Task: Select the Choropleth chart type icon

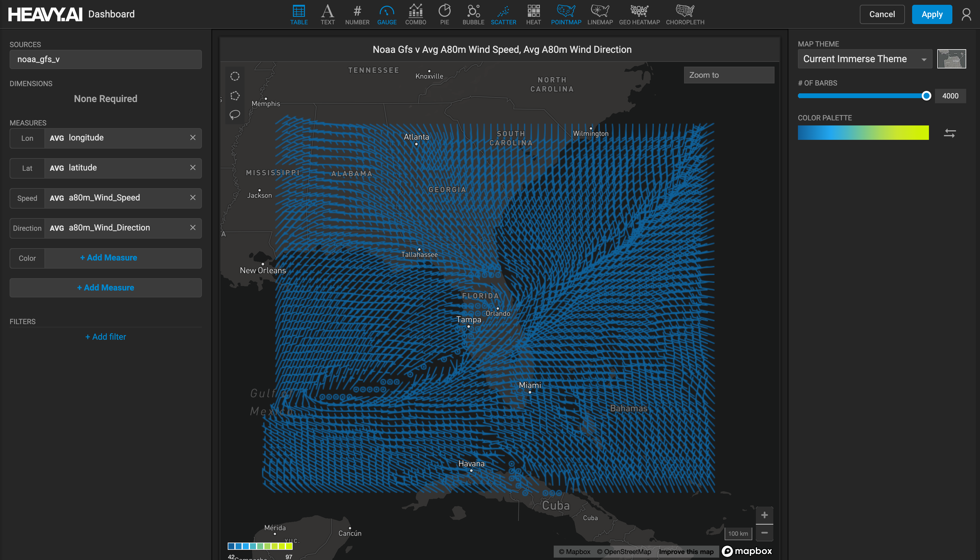Action: [x=685, y=14]
